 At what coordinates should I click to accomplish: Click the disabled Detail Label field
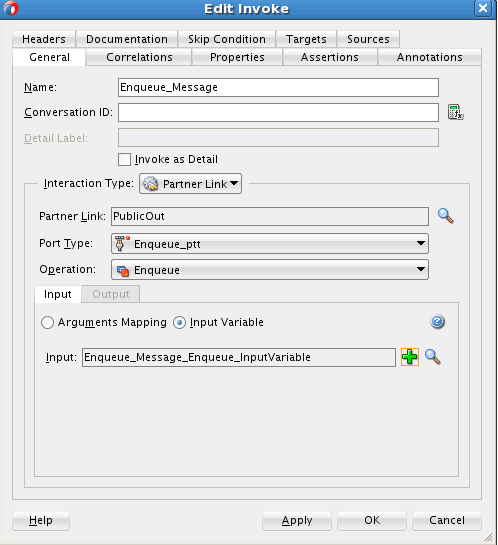point(278,138)
